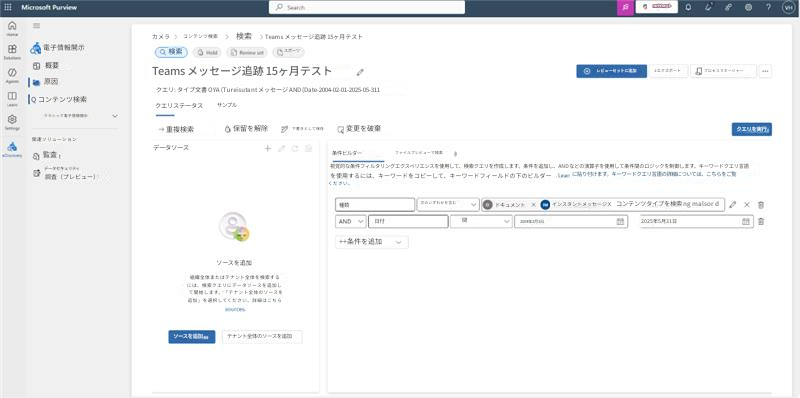This screenshot has width=800, height=398.
Task: Open コンテンツ検索 in the navigation
Action: pos(59,100)
